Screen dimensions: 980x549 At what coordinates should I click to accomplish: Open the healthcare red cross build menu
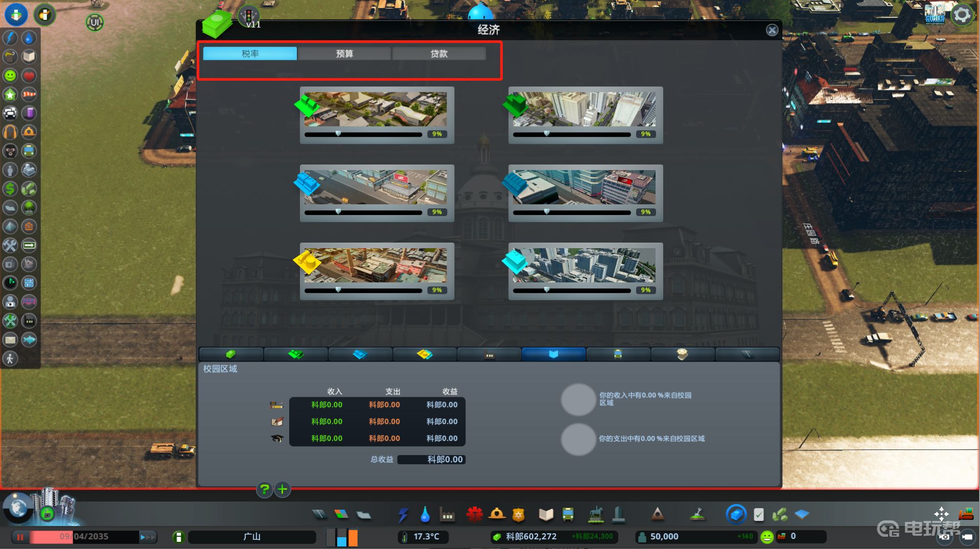pyautogui.click(x=474, y=514)
